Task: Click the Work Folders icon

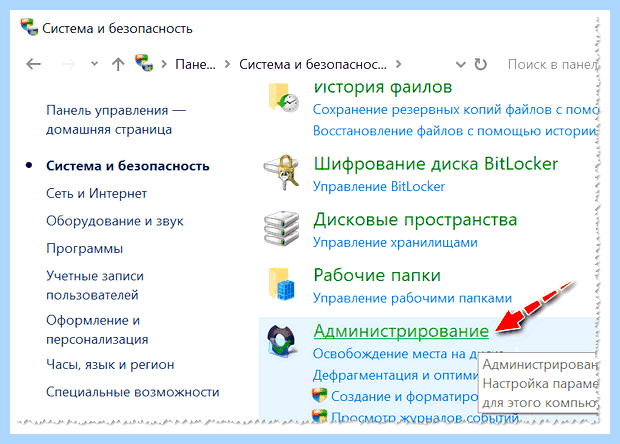Action: (282, 284)
